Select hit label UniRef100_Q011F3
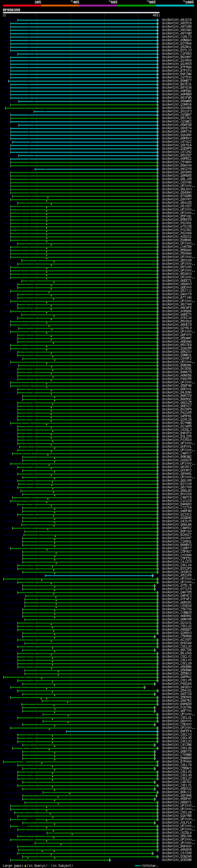This screenshot has height=868, width=197. pos(176,111)
